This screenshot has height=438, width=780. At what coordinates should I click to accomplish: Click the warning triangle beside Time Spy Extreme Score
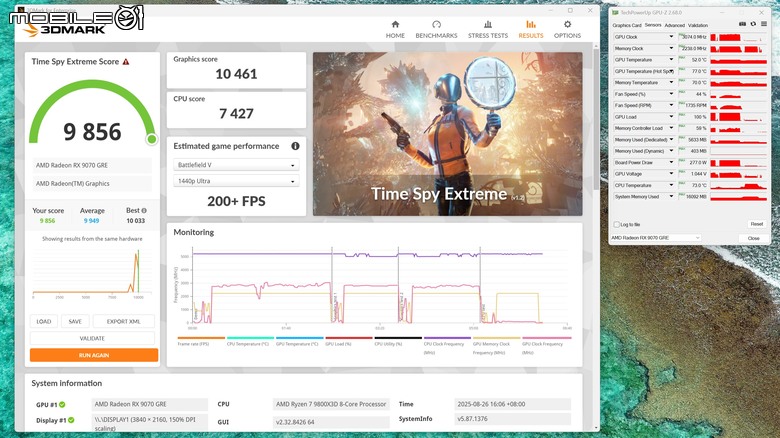tap(126, 62)
